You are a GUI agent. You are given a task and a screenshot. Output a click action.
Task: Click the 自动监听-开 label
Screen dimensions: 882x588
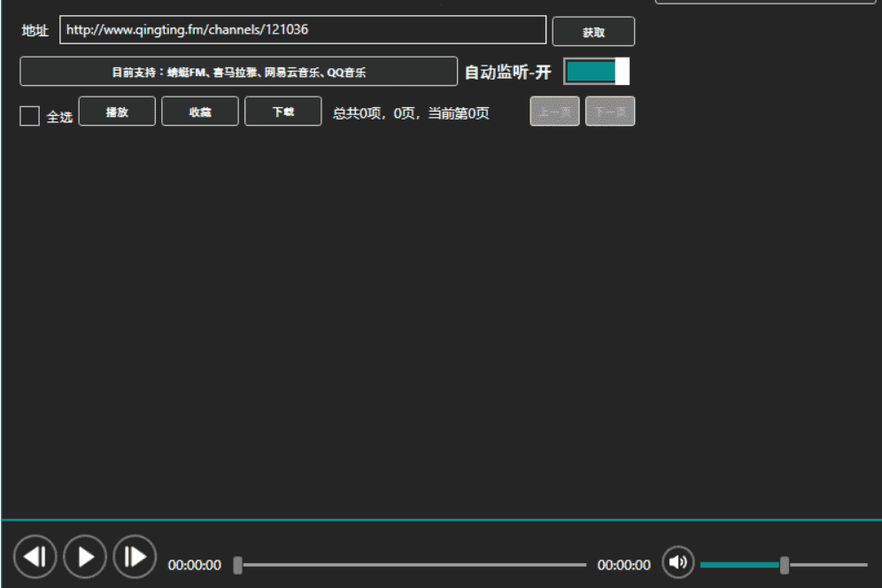508,72
